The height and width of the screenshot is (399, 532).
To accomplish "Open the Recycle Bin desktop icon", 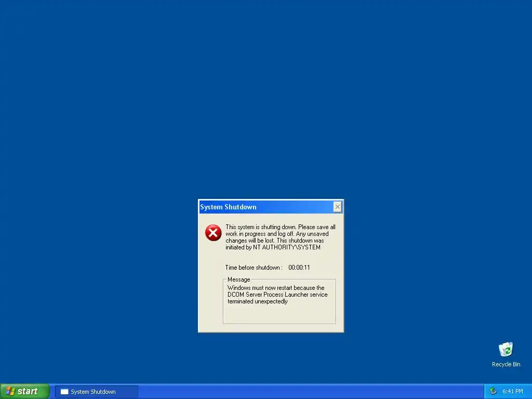I will 506,350.
